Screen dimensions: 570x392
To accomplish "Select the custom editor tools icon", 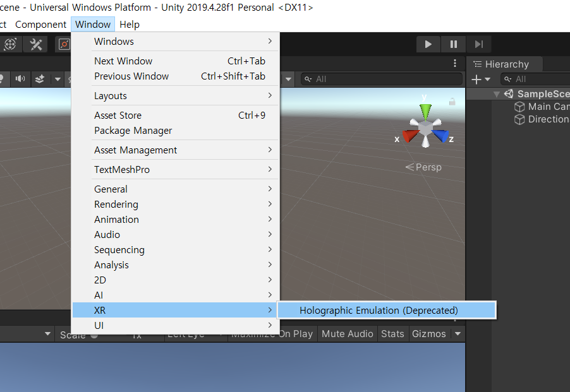I will tap(35, 44).
